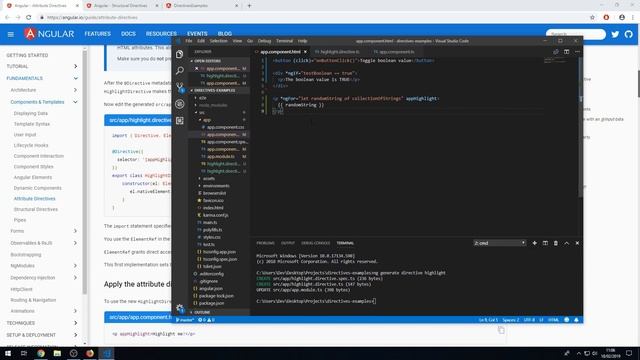
Task: Open the File menu in VS Code
Action: pos(189,41)
